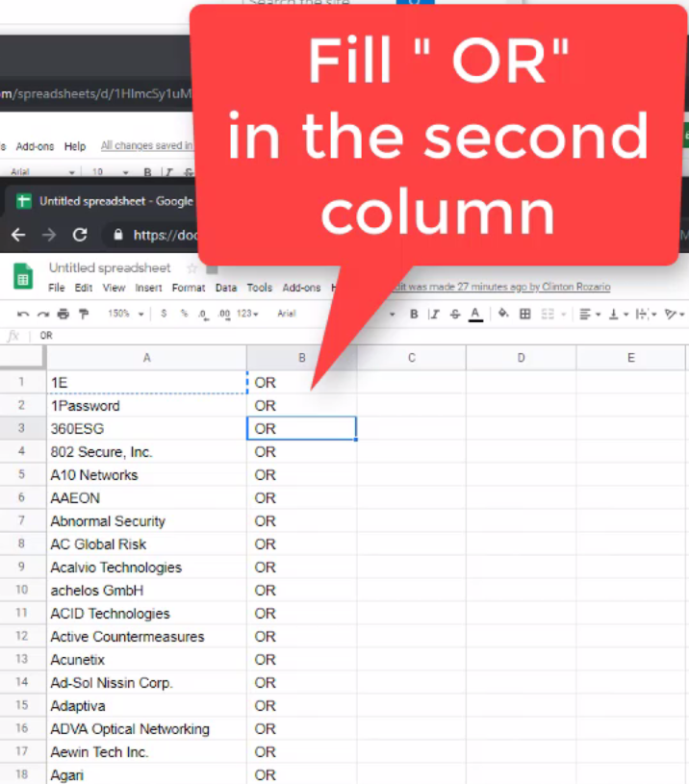
Task: Open the Vertical align dropdown
Action: pyautogui.click(x=618, y=314)
